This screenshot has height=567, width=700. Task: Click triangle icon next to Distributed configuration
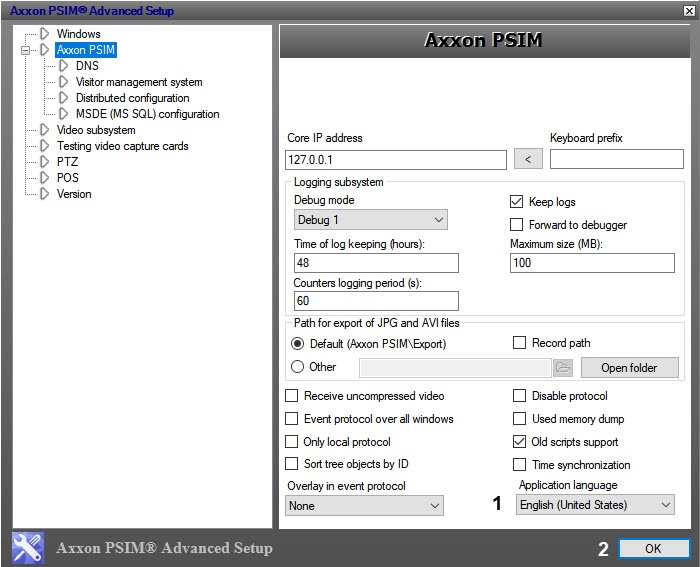pos(63,98)
